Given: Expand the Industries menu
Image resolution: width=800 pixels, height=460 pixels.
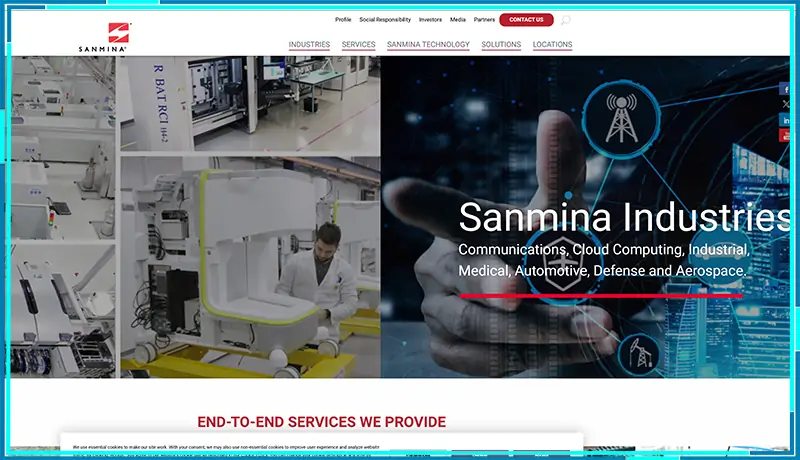Looking at the screenshot, I should click(x=309, y=45).
